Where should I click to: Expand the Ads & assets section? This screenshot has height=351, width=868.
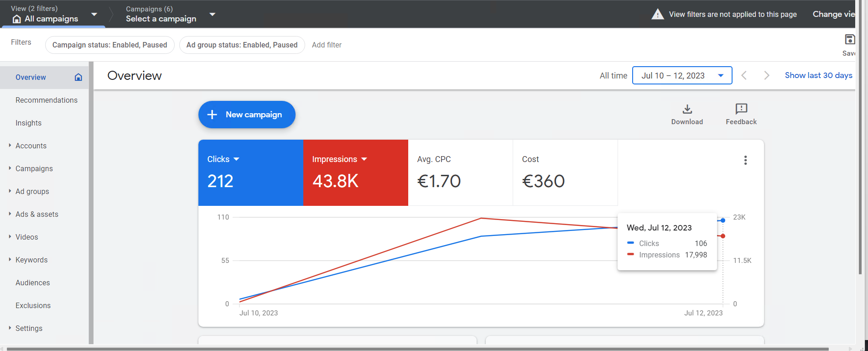click(10, 214)
